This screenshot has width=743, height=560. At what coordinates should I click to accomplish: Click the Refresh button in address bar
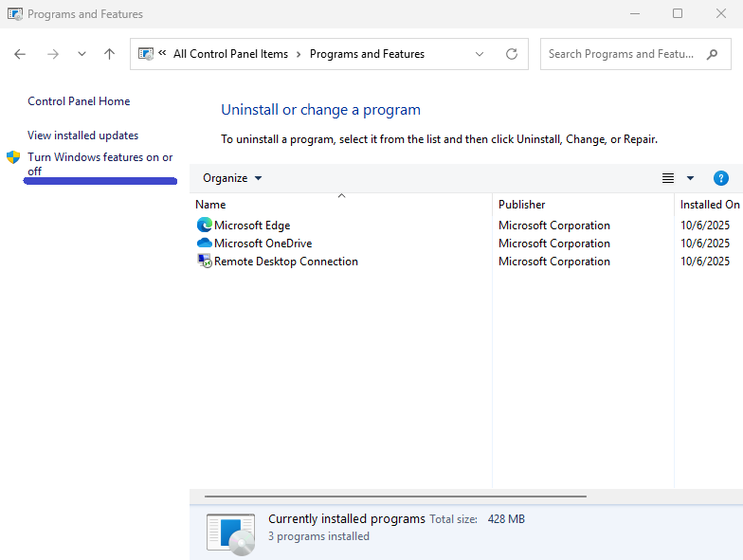click(x=512, y=54)
